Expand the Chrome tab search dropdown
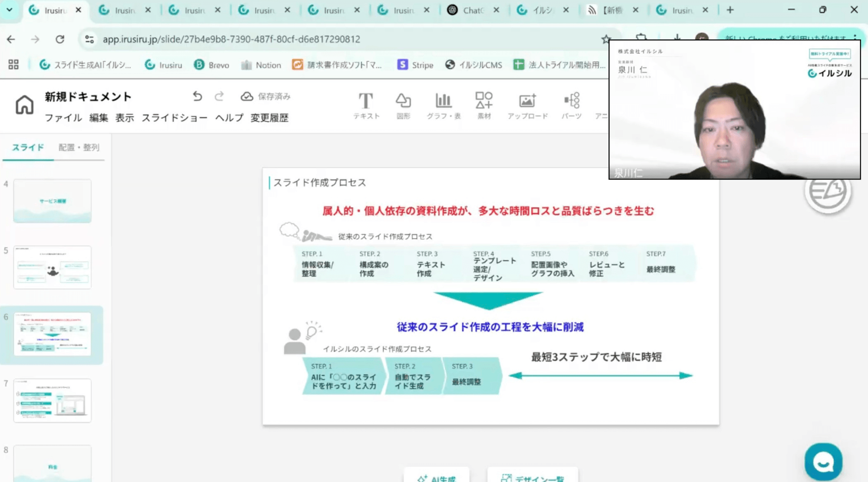 pos(9,10)
